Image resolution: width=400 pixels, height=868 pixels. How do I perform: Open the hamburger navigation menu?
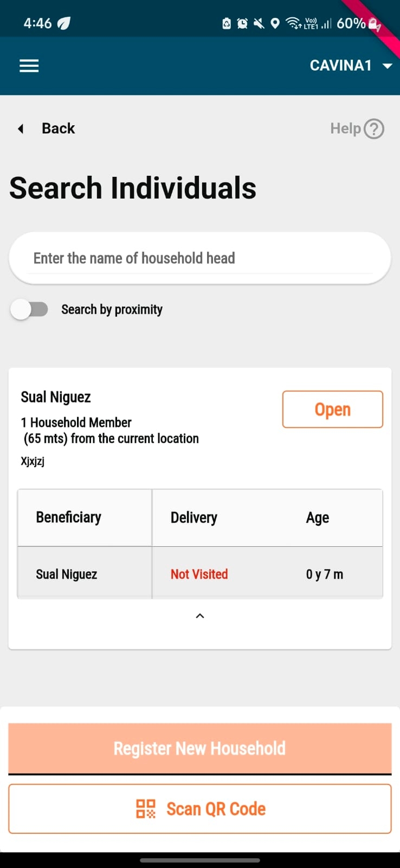(29, 66)
